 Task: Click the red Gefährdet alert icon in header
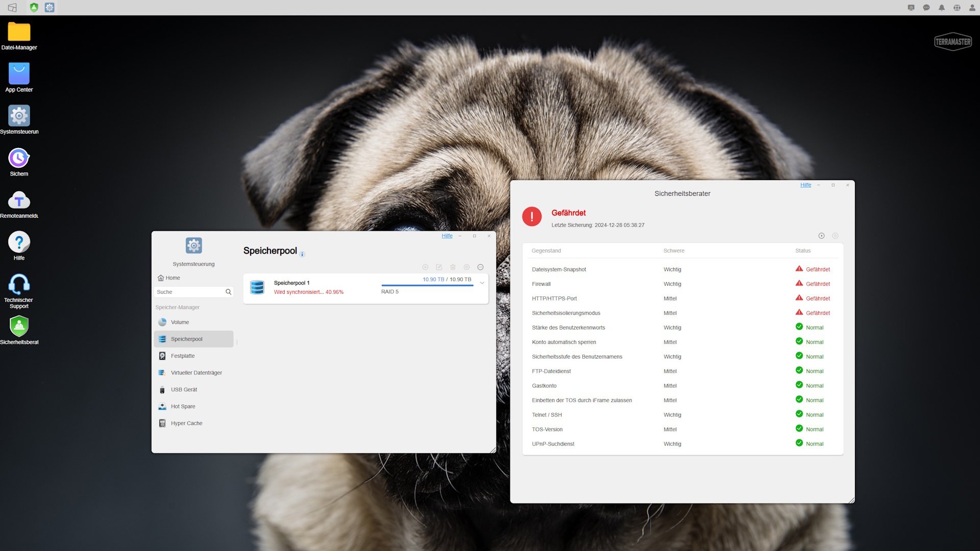(x=532, y=216)
